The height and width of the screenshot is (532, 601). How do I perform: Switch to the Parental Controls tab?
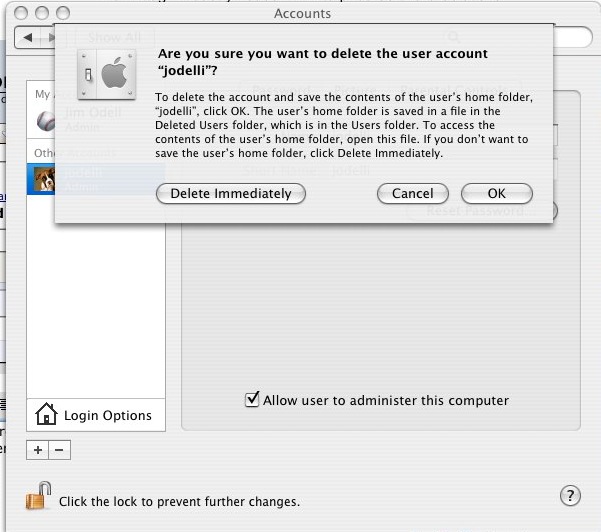[454, 90]
